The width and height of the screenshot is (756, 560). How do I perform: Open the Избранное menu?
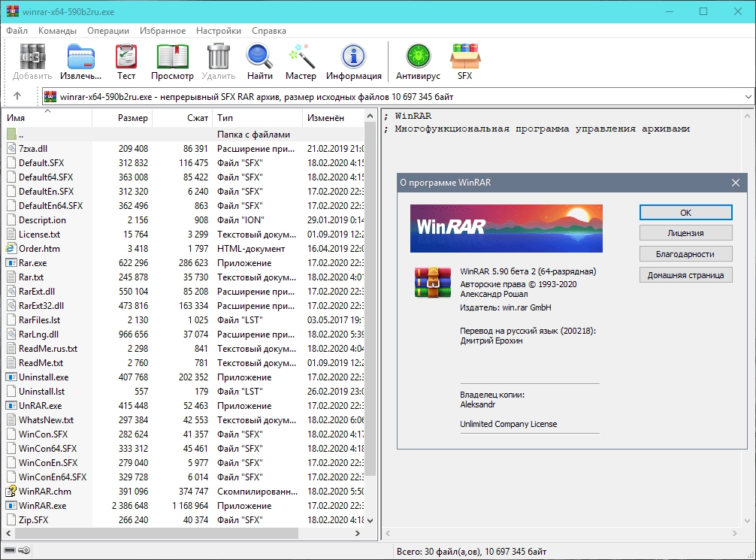162,30
